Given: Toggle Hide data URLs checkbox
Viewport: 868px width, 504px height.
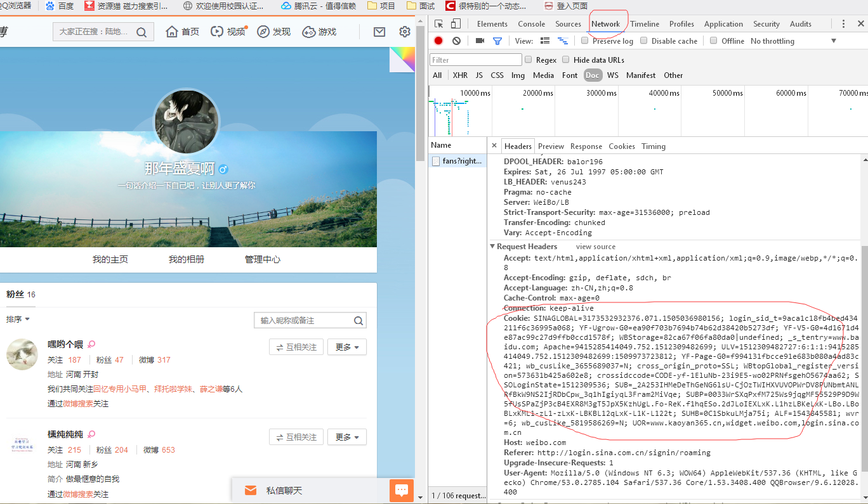Looking at the screenshot, I should pyautogui.click(x=565, y=60).
